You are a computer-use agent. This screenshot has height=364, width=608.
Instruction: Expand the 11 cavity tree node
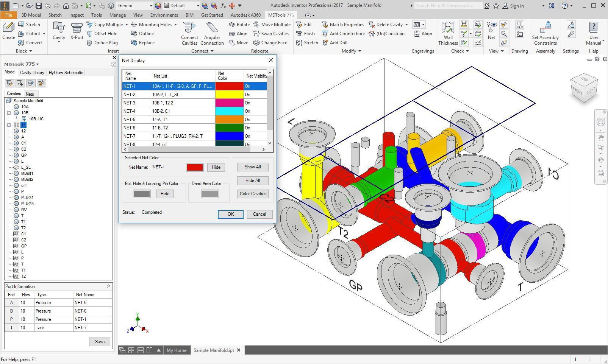coord(9,125)
